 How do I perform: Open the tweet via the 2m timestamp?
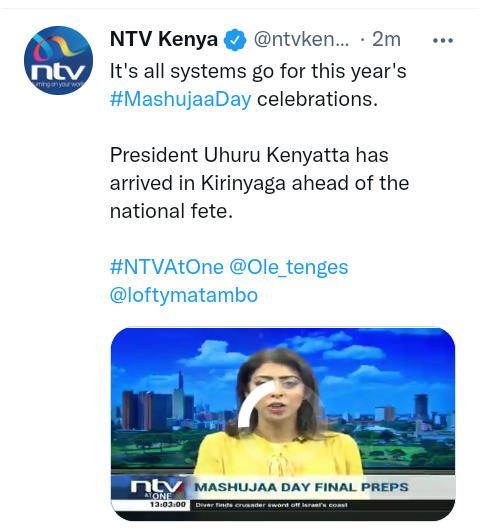point(386,40)
